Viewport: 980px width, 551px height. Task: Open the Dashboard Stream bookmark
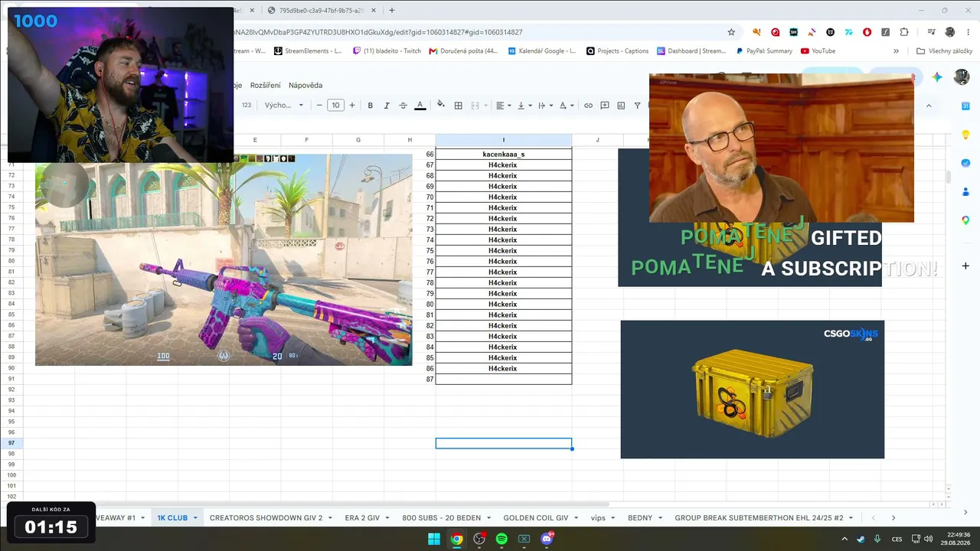tap(691, 51)
